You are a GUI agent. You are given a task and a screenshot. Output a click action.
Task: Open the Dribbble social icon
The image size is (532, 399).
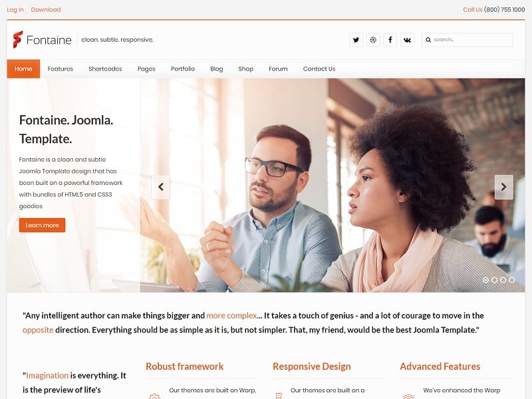tap(373, 40)
